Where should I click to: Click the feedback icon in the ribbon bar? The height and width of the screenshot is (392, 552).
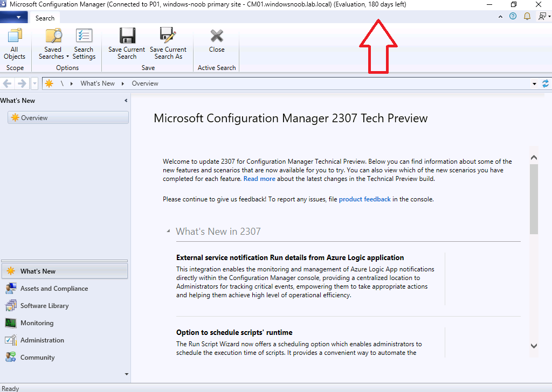(x=543, y=16)
